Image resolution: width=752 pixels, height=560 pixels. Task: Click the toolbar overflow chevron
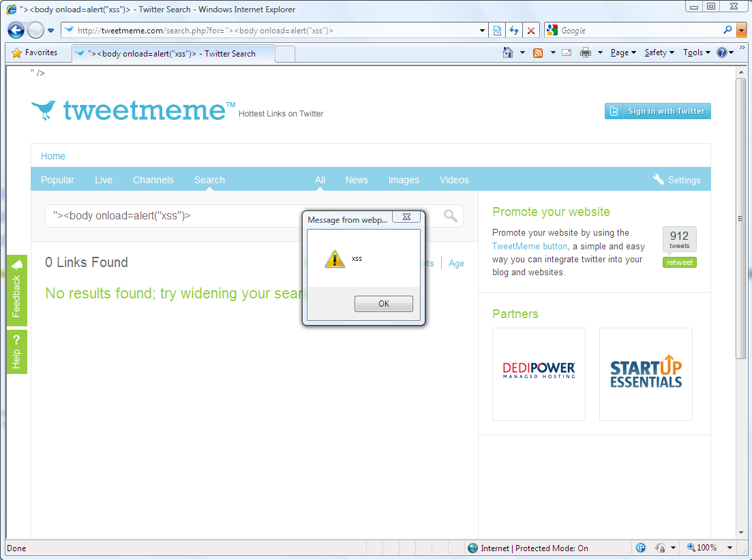click(x=742, y=48)
